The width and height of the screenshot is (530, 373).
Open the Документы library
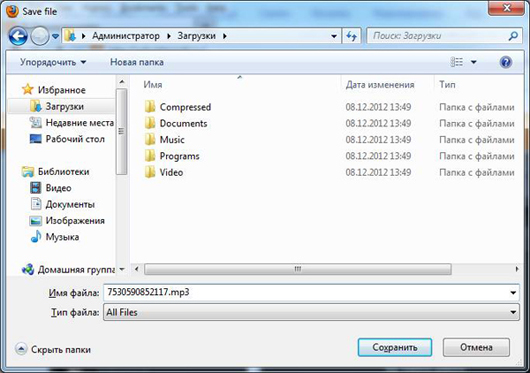click(x=70, y=204)
